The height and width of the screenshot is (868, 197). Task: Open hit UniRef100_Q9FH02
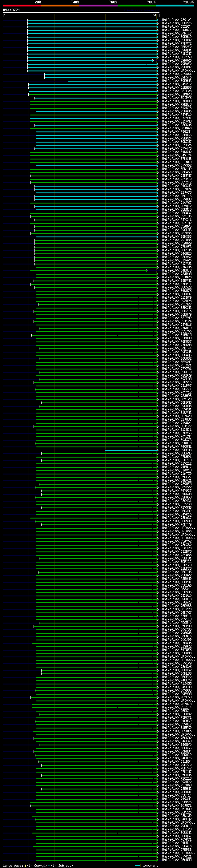[176, 40]
